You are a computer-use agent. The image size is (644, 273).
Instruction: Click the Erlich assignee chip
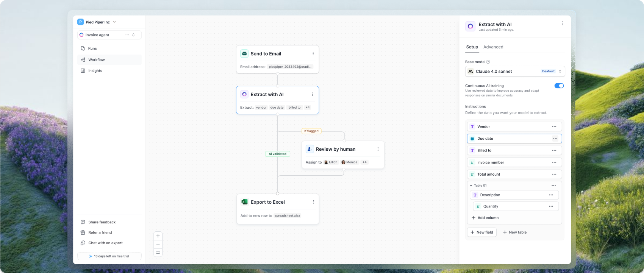(331, 162)
